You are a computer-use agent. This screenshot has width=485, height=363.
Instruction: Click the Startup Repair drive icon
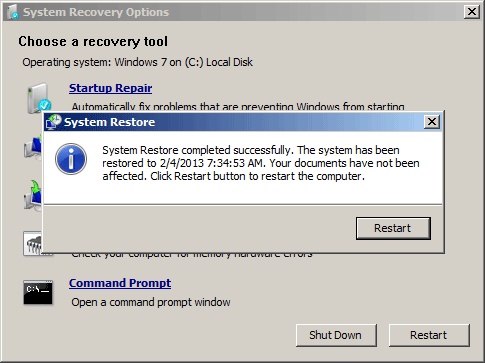(39, 97)
